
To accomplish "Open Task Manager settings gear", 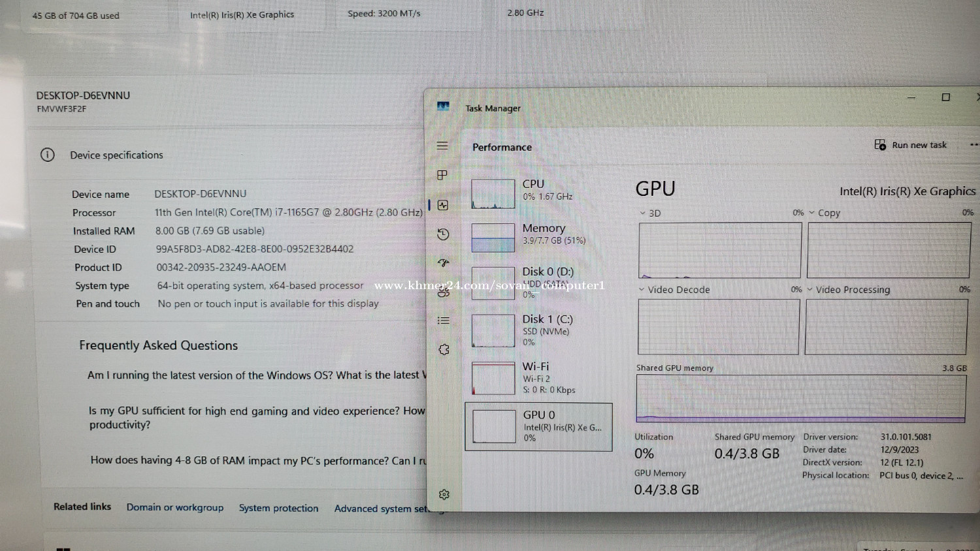I will [x=444, y=495].
